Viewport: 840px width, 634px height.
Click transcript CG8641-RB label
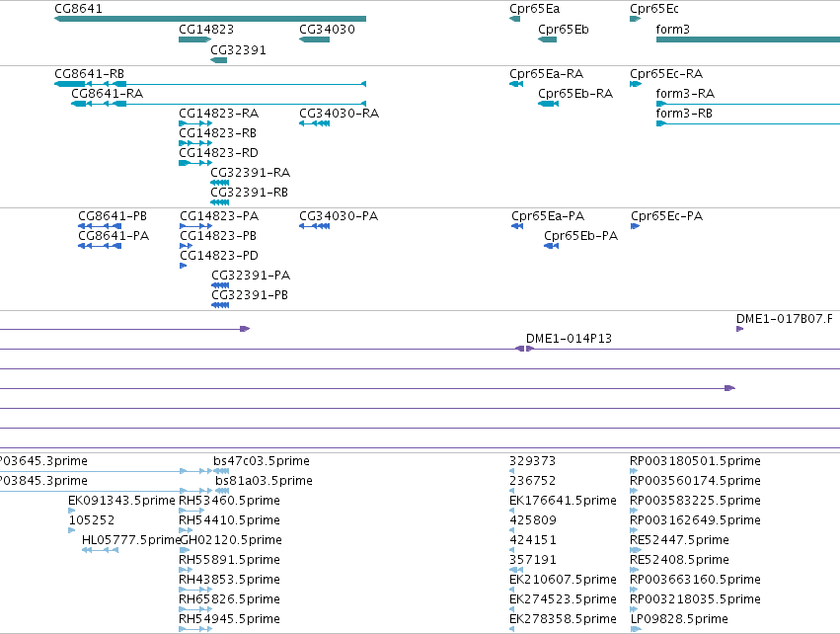[90, 73]
